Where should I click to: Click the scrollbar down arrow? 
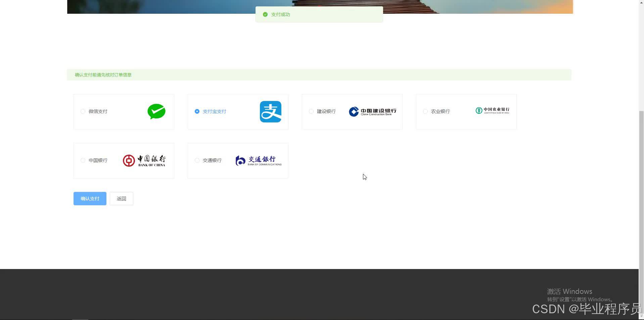click(x=641, y=316)
